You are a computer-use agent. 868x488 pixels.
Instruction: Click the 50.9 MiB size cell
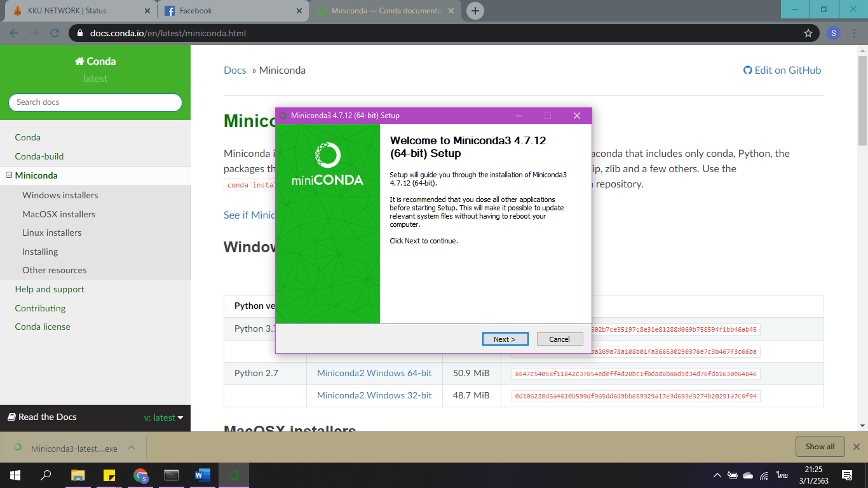point(471,373)
